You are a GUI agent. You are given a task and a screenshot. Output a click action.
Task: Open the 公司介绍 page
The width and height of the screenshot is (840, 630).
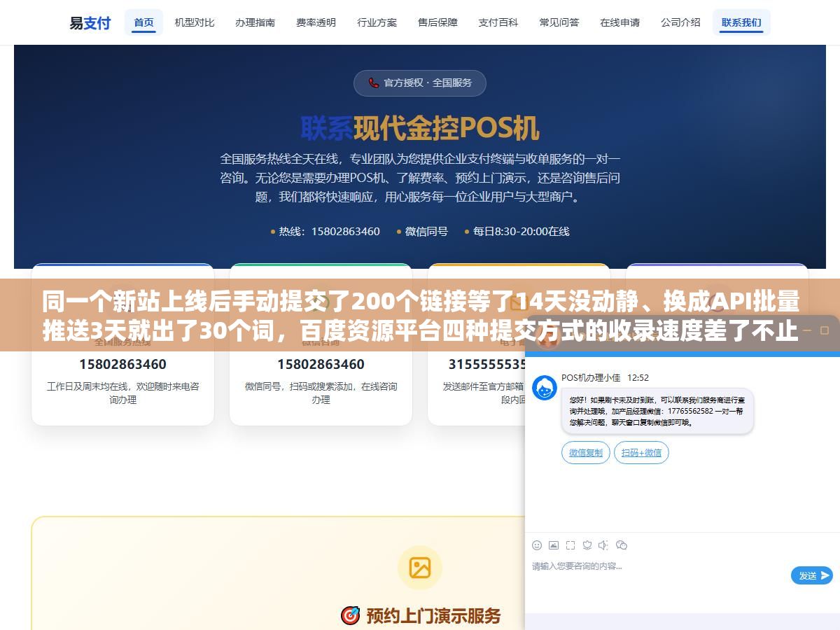[x=681, y=22]
